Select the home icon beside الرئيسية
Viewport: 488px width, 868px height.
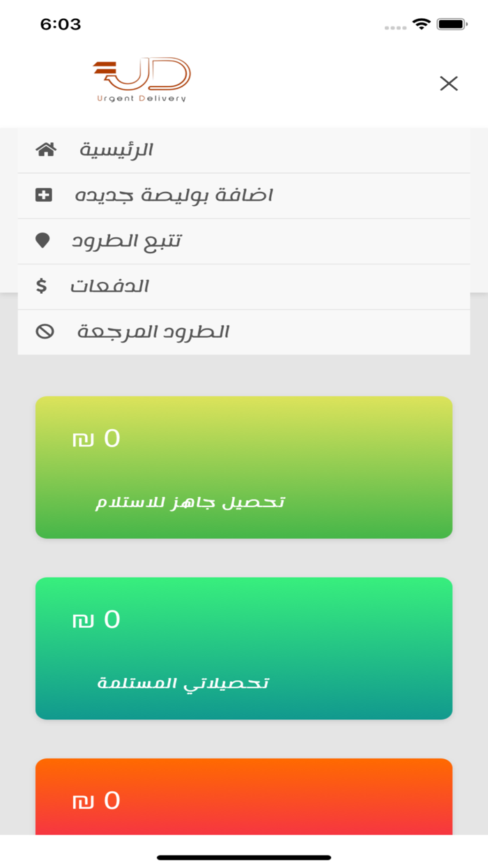click(x=45, y=149)
